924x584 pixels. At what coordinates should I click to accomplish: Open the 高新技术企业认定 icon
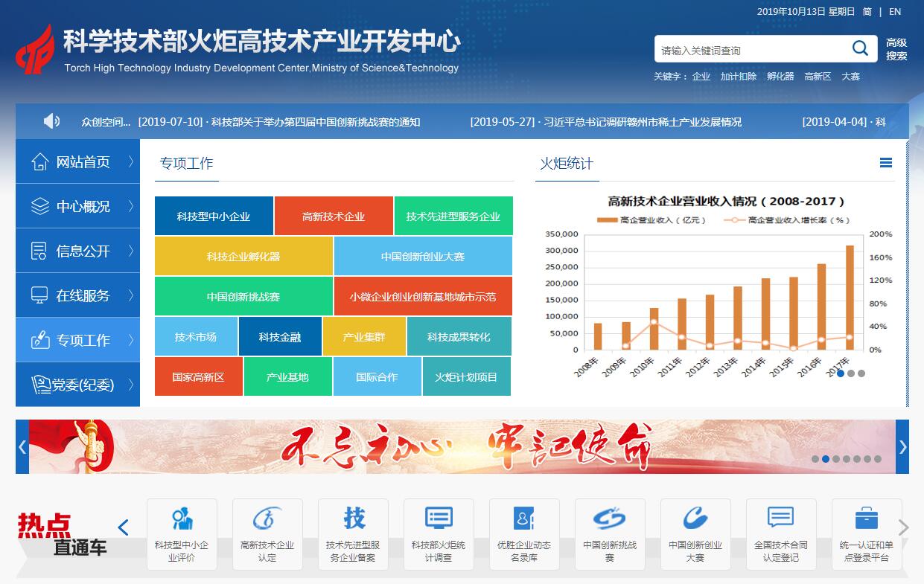tap(267, 518)
